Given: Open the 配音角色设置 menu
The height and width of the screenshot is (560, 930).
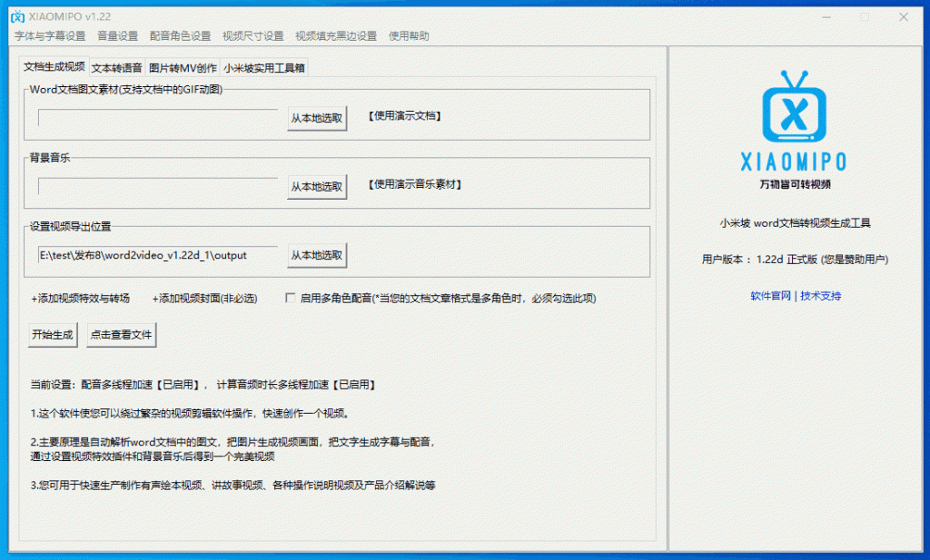Looking at the screenshot, I should tap(180, 36).
